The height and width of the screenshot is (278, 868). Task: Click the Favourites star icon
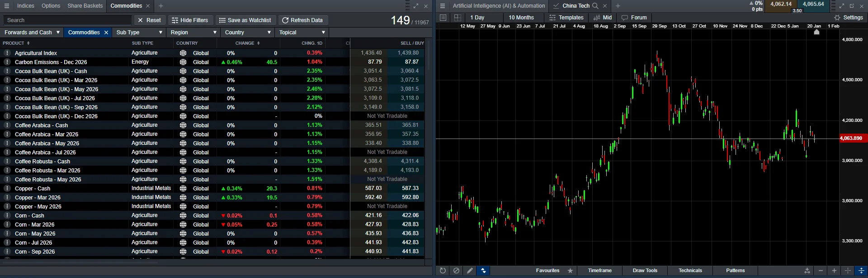pyautogui.click(x=570, y=271)
